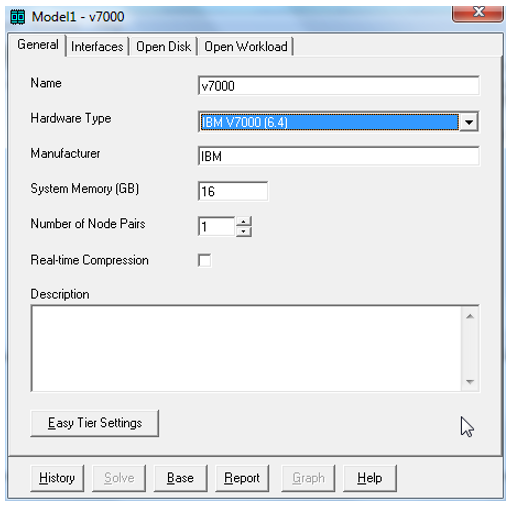
Task: Select the General tab
Action: [x=38, y=45]
